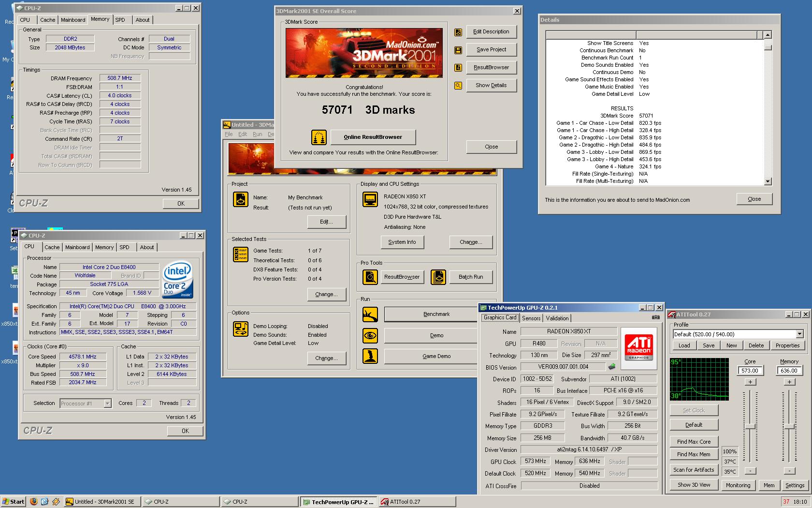Click the Options demo looping icon

tap(241, 329)
